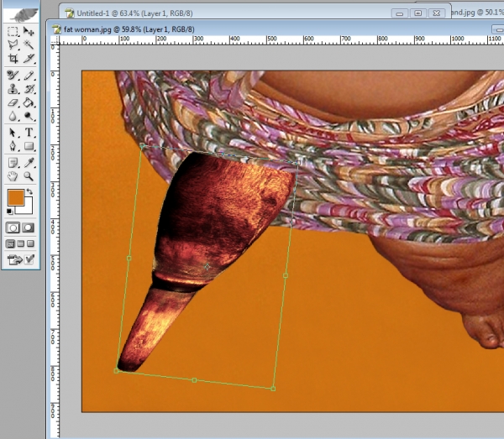Reset to default black and white colors

point(9,212)
